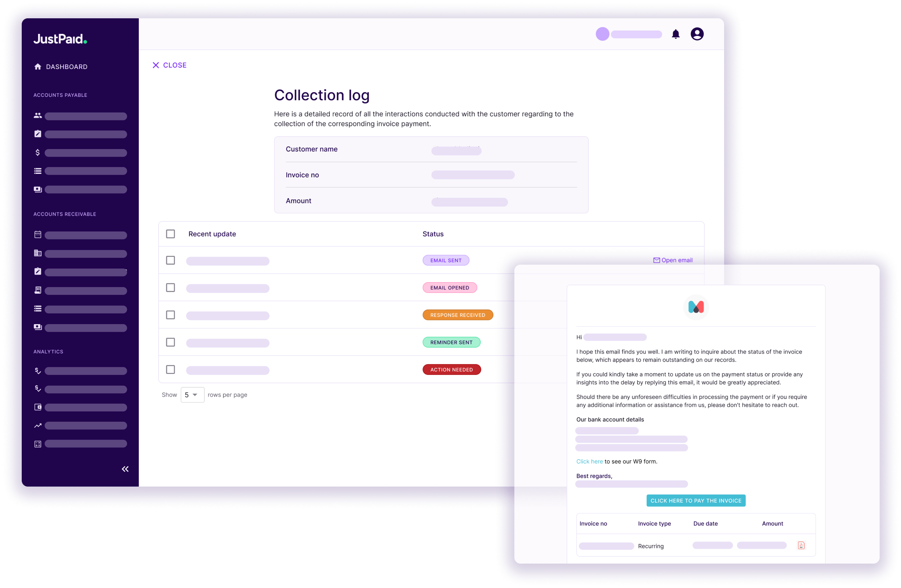Go to the Dashboard menu item
This screenshot has width=901, height=588.
(66, 66)
